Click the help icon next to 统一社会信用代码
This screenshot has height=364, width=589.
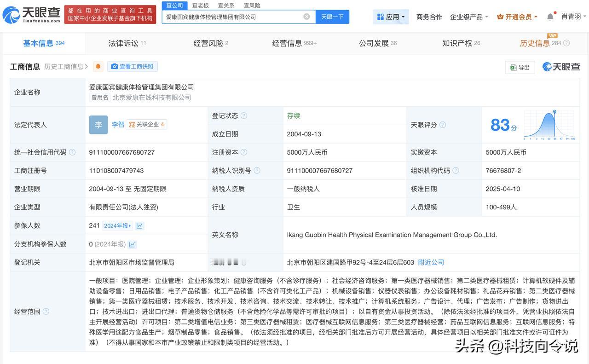72,152
